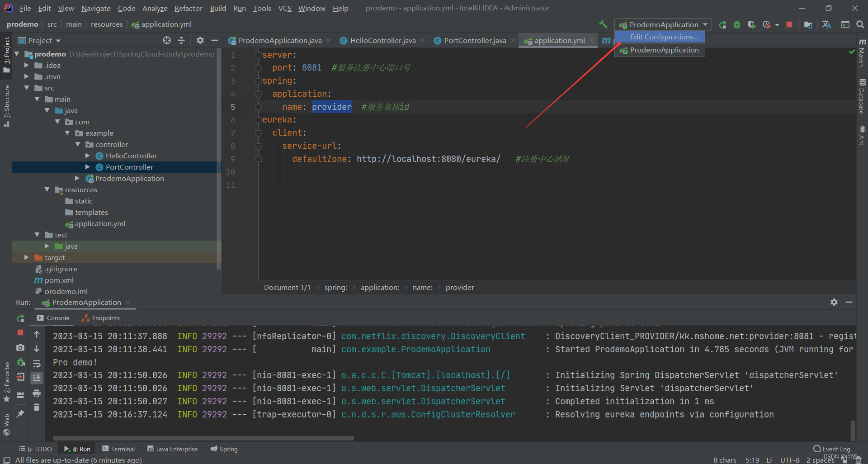Run the application with the green Run arrow
Viewport: 868px width, 464px height.
click(722, 24)
